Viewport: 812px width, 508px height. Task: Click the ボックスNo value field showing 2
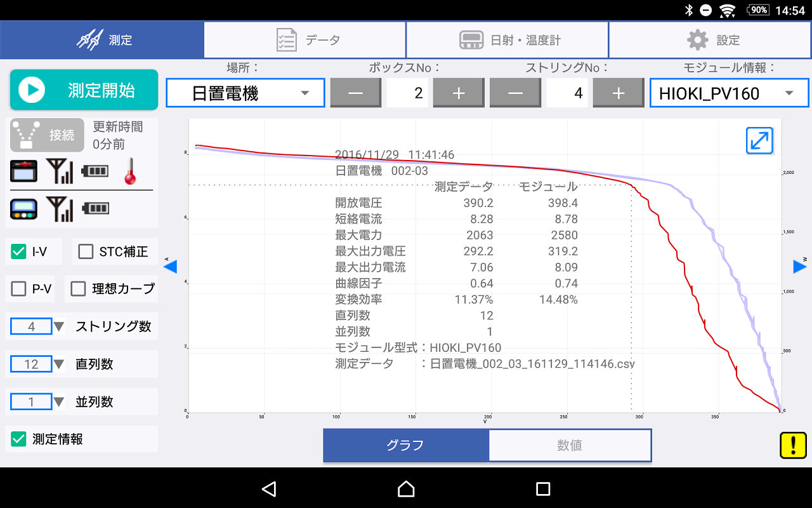pyautogui.click(x=407, y=93)
